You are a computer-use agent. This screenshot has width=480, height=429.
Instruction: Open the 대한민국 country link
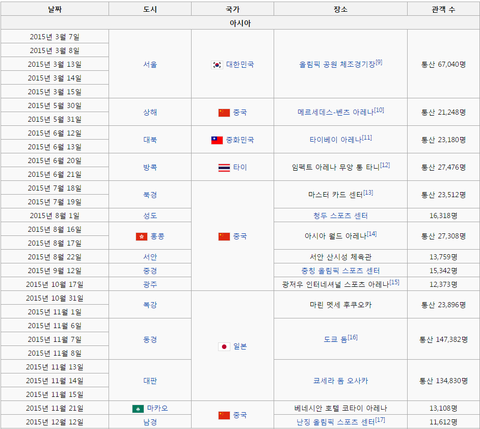[240, 64]
